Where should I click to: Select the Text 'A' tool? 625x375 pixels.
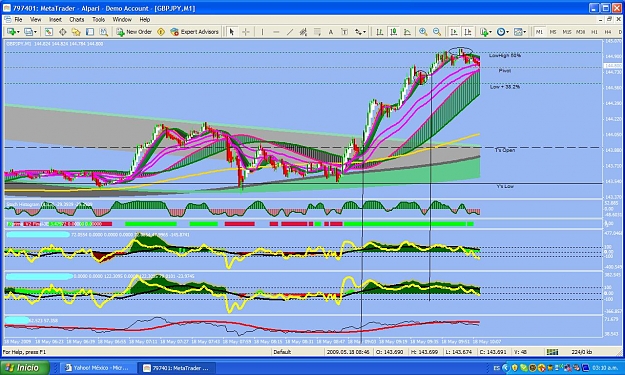330,32
